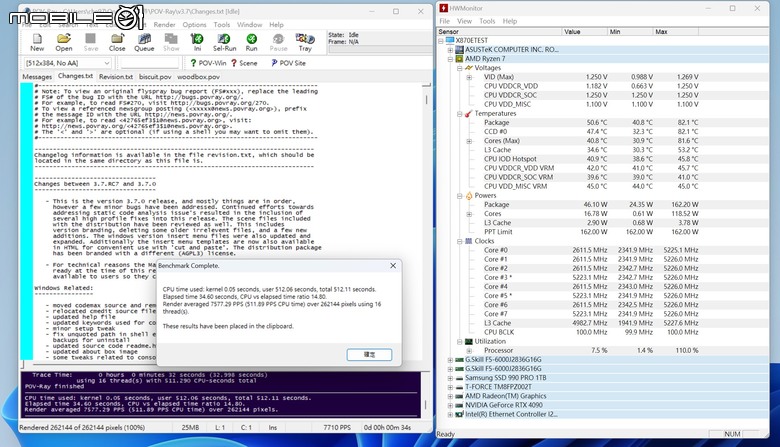Select AMD Radeon(TM) Graphics node
780x447 pixels.
[x=505, y=396]
